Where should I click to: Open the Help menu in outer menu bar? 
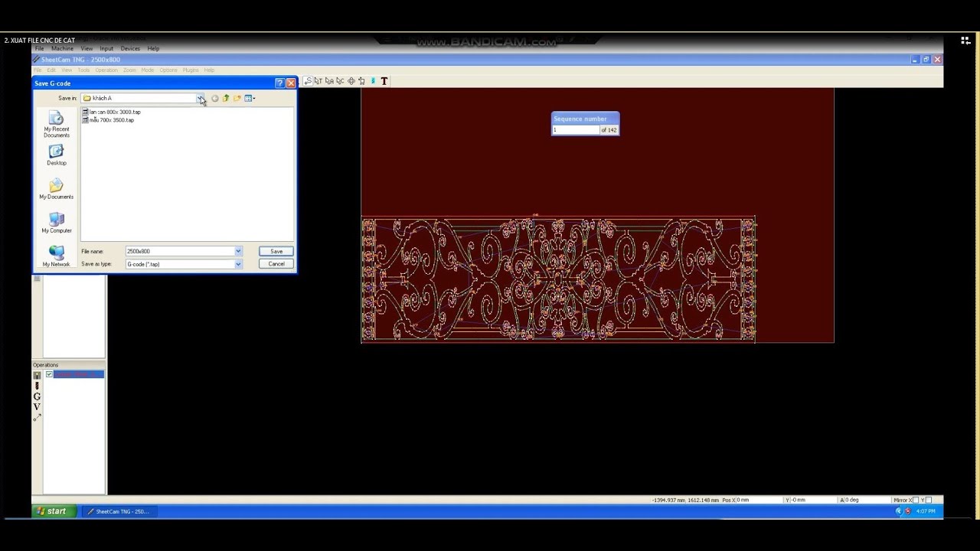pyautogui.click(x=153, y=49)
